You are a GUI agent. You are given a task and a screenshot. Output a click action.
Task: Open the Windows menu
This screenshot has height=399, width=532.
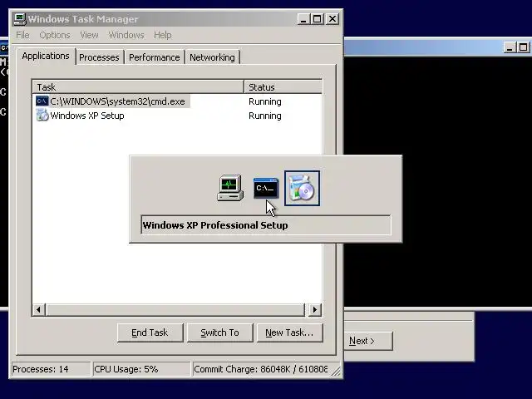tap(126, 35)
